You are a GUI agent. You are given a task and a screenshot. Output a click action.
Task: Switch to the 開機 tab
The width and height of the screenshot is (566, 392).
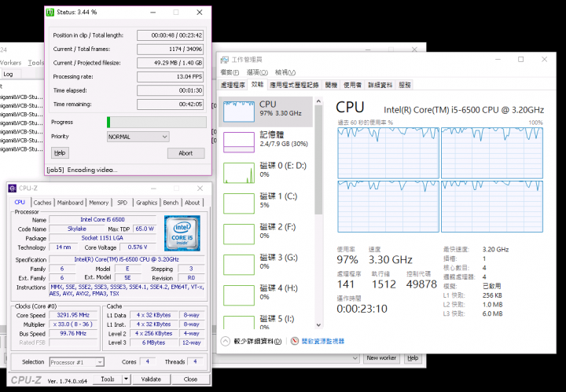(331, 85)
